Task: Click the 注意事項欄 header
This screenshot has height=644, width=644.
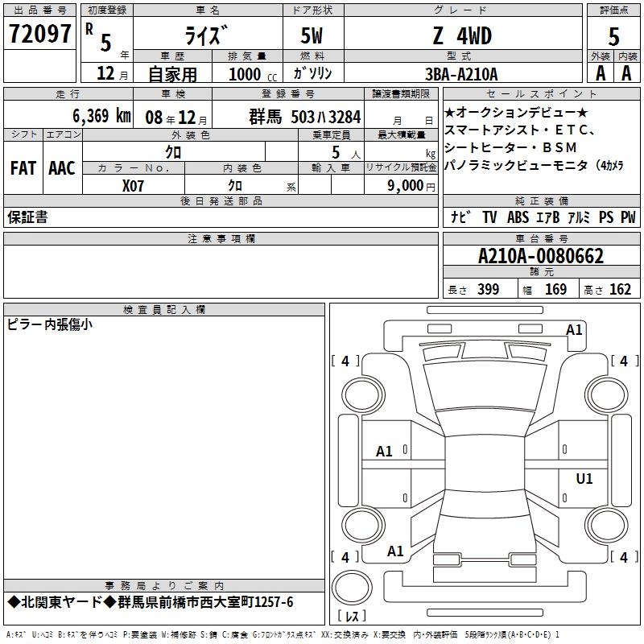Action: click(x=221, y=238)
